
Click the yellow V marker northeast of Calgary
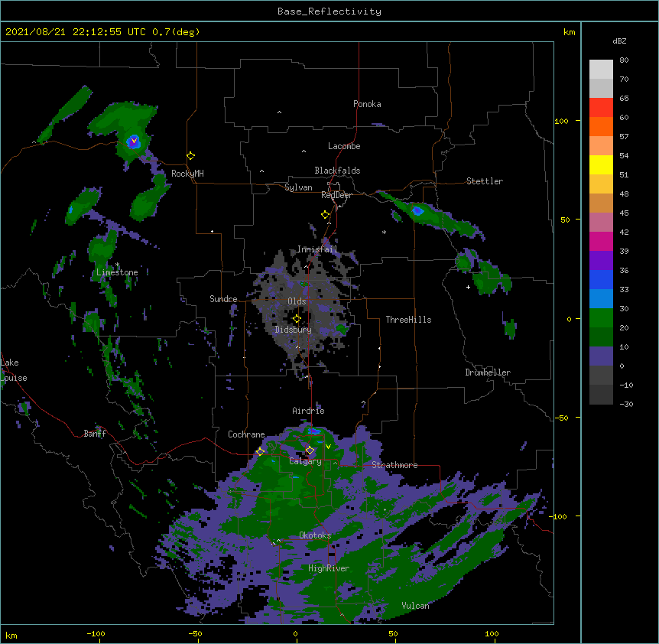click(x=328, y=447)
